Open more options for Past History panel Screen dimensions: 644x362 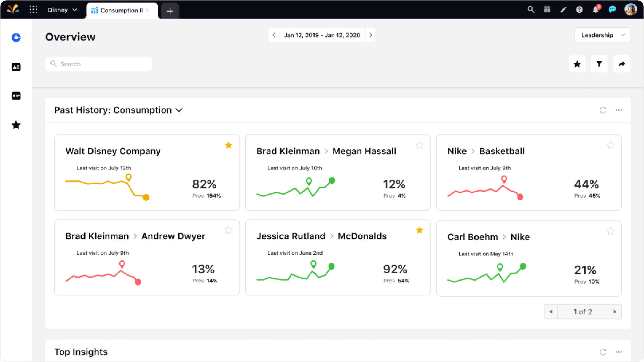618,110
